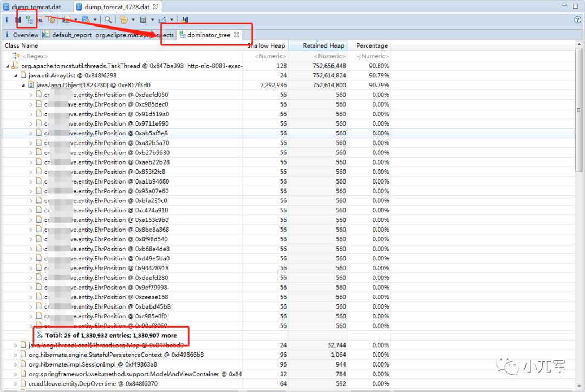Click the Group result by icon
The width and height of the screenshot is (585, 392).
(x=124, y=20)
